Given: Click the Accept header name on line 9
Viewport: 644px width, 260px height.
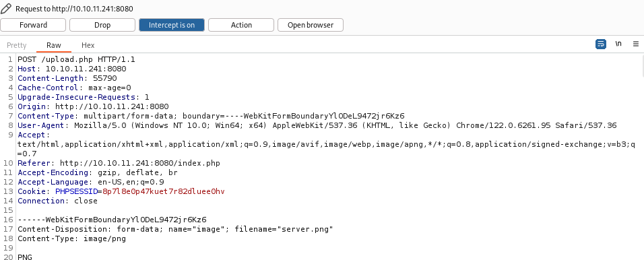Looking at the screenshot, I should point(31,135).
